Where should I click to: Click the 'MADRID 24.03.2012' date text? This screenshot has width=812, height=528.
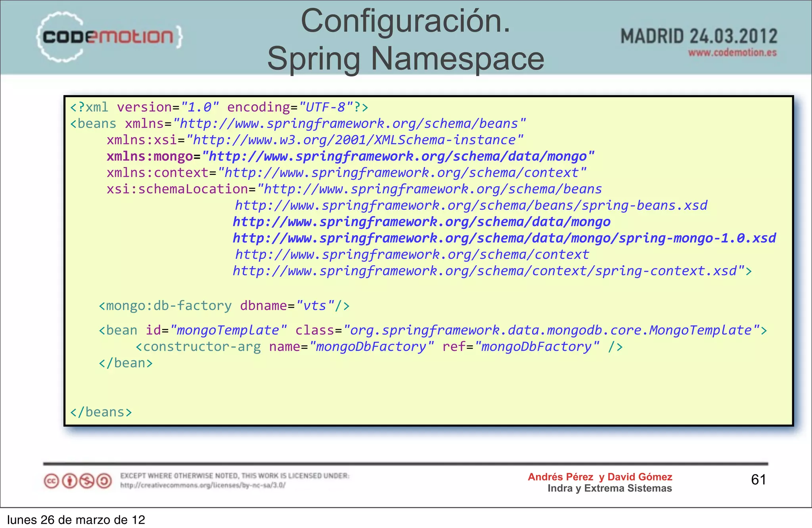699,36
